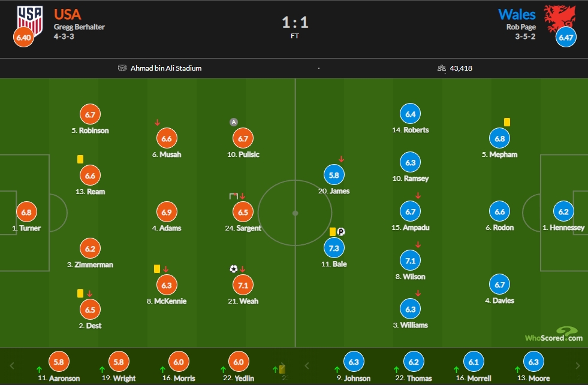Click the Wales dragon crest logo
Viewport: 588px width, 385px height.
559,19
